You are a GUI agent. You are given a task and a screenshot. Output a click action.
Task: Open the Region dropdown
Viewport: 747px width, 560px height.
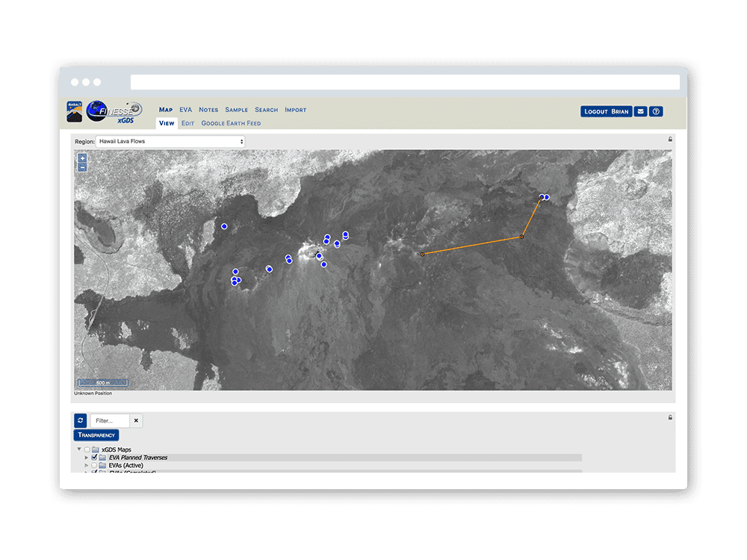point(170,141)
